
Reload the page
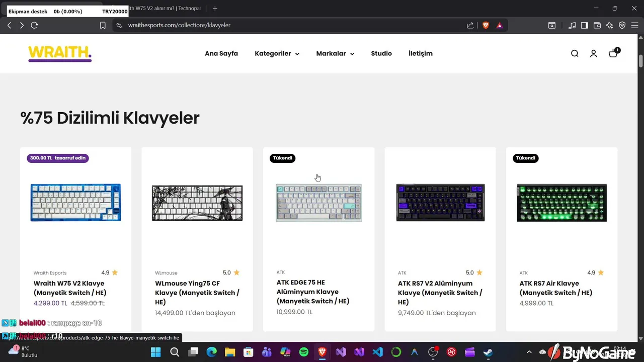click(34, 25)
